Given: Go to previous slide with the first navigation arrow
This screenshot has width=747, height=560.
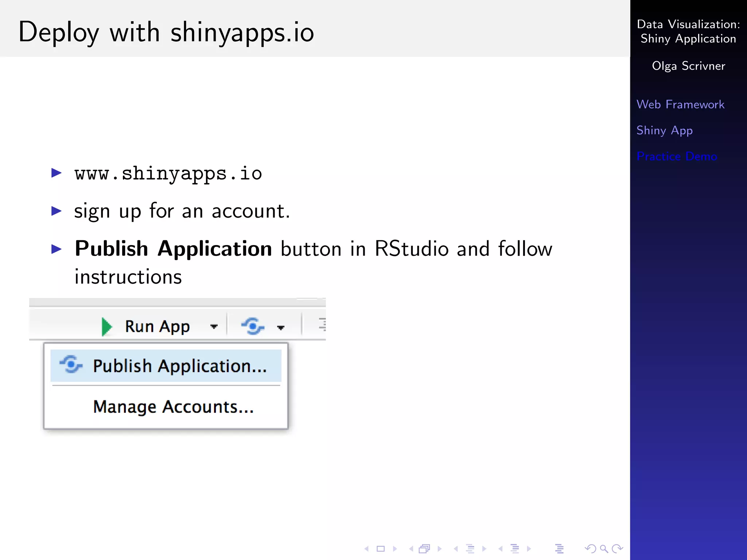Looking at the screenshot, I should [x=367, y=549].
